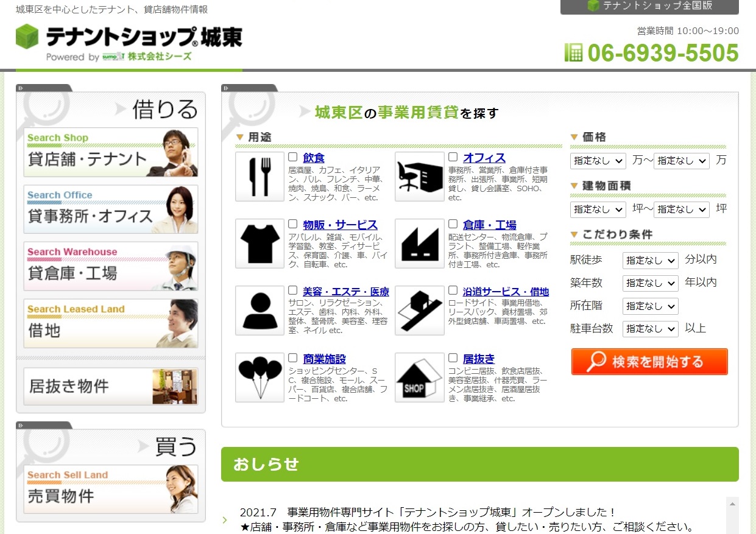Go to 貸倉庫・工場 Search Warehouse menu
The height and width of the screenshot is (534, 756).
[111, 267]
